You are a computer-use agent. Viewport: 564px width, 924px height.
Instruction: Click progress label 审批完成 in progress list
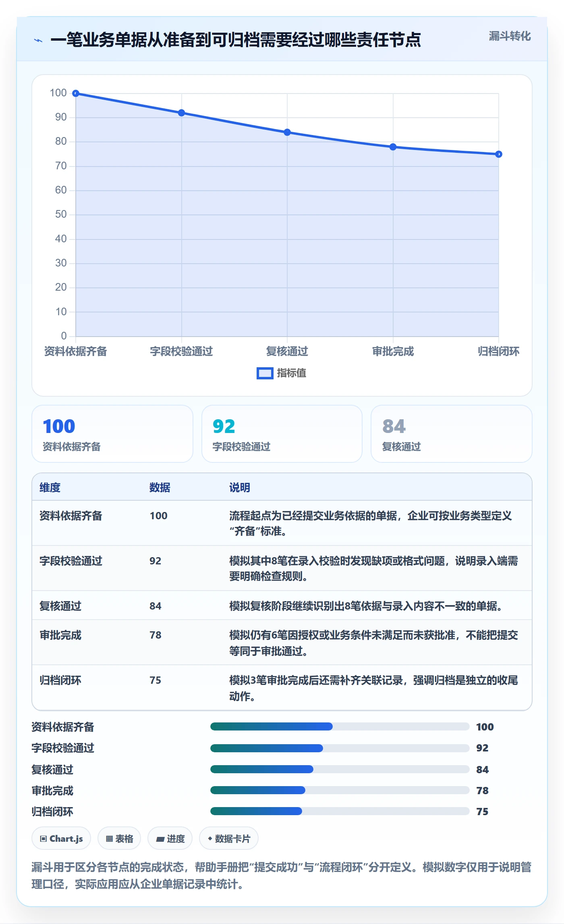click(53, 791)
